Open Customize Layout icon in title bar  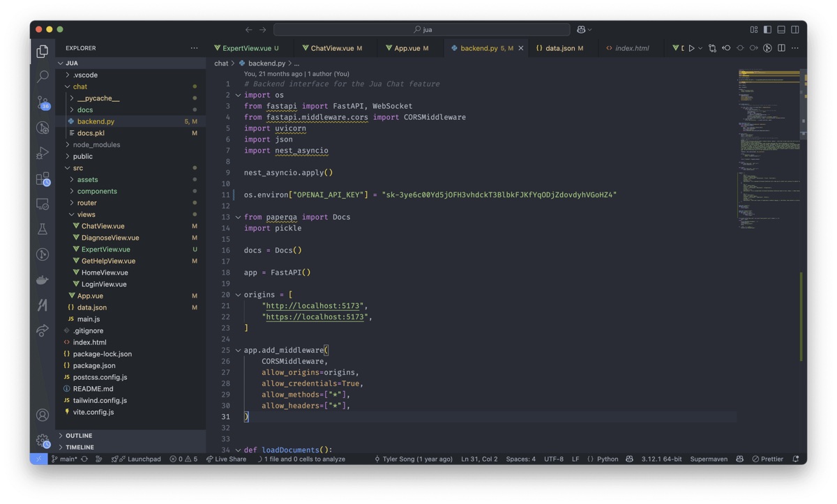pyautogui.click(x=754, y=29)
